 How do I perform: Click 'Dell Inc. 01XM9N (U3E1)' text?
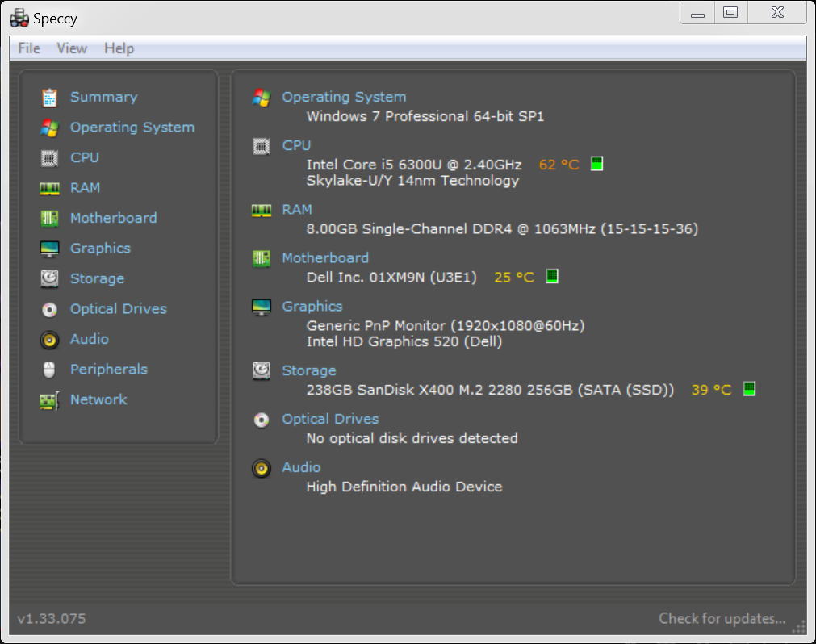(x=391, y=278)
